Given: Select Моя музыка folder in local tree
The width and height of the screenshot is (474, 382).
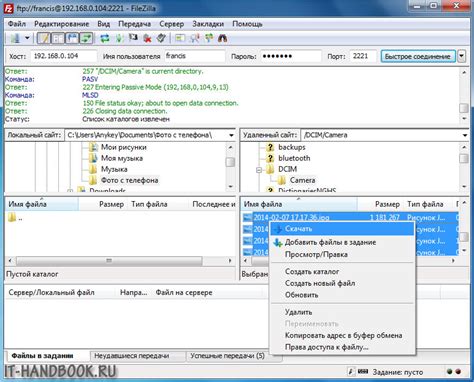Looking at the screenshot, I should [x=122, y=158].
